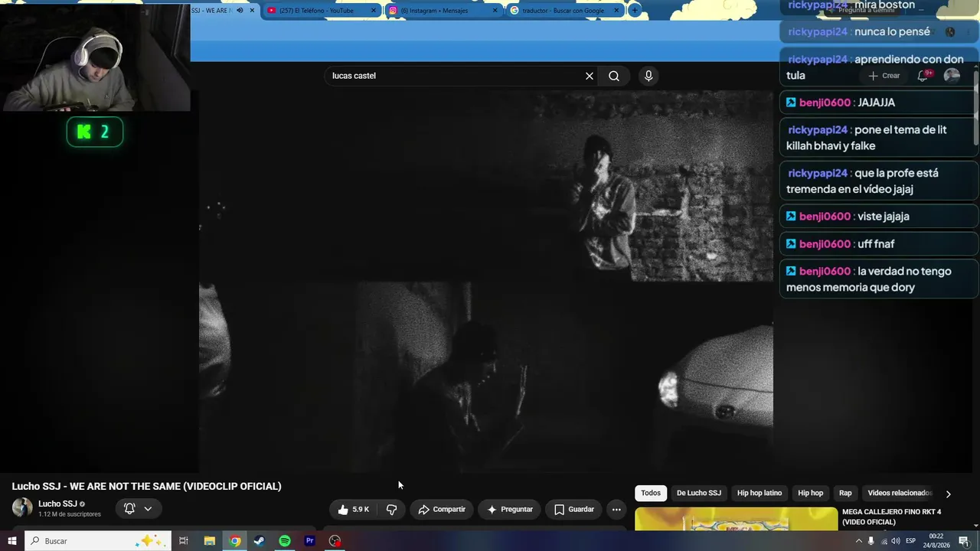This screenshot has height=551, width=980.
Task: Open File Explorer from the taskbar
Action: click(x=209, y=541)
